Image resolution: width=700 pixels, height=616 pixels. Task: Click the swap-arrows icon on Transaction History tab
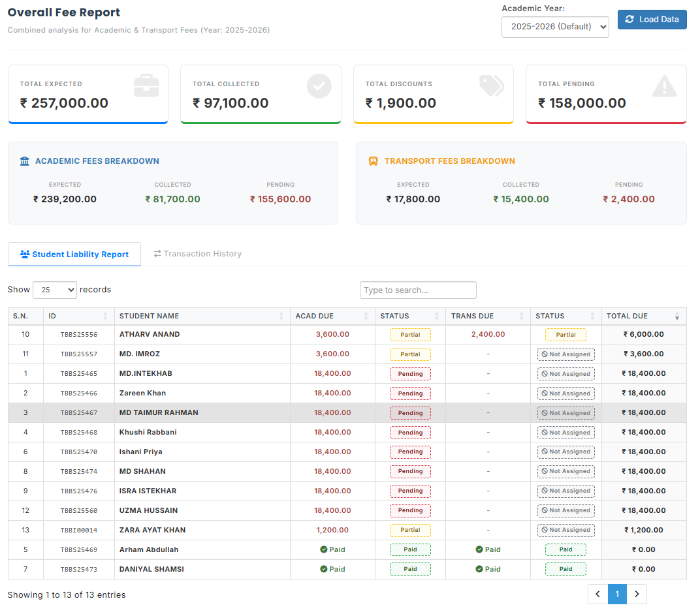[x=157, y=254]
